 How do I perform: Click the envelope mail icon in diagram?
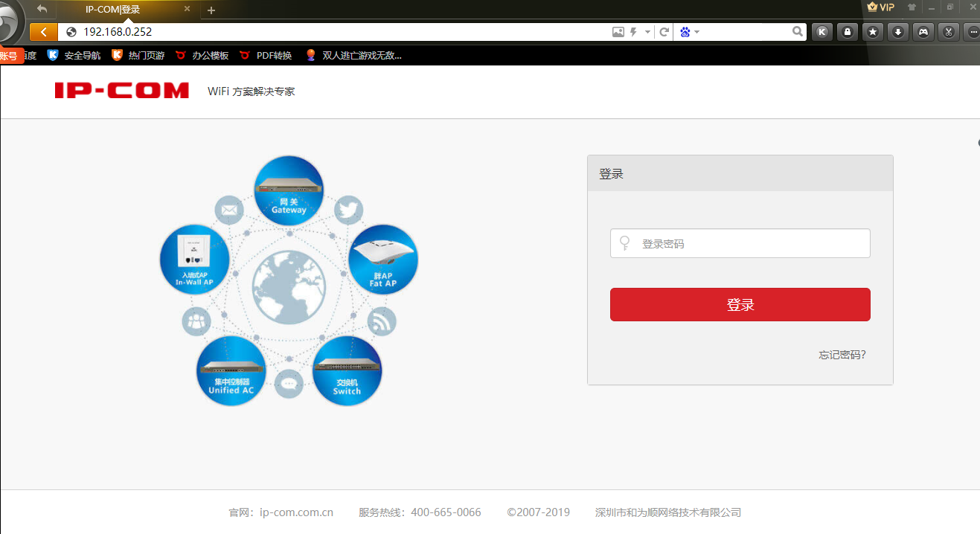229,210
